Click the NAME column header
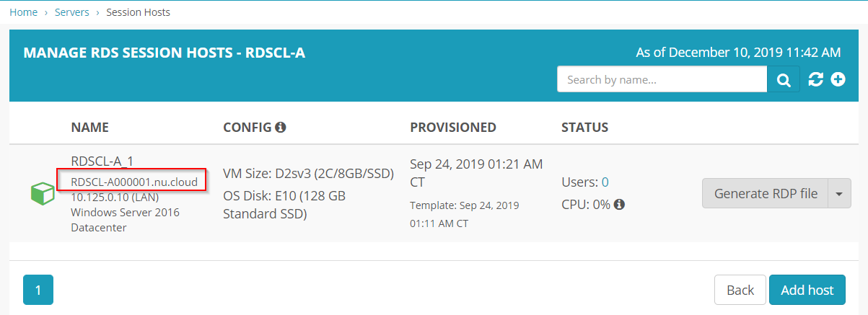The width and height of the screenshot is (868, 315). coord(90,128)
